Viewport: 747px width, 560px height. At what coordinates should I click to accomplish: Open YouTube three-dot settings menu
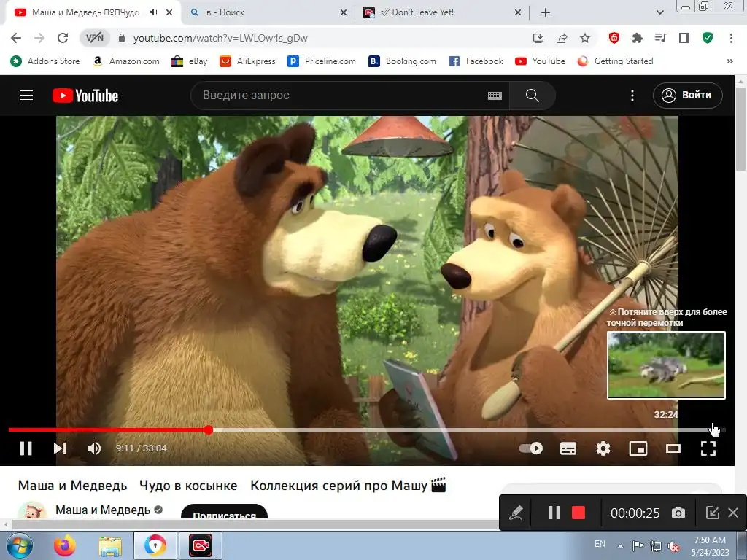coord(632,96)
